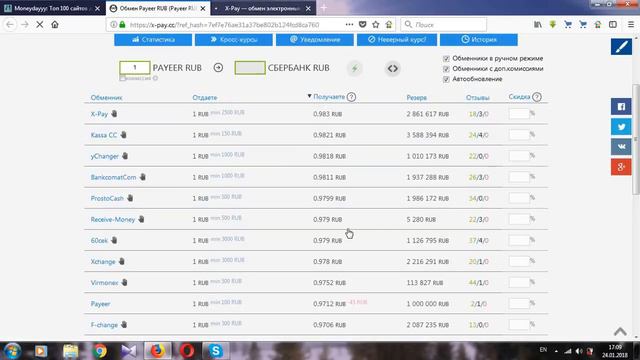This screenshot has height=360, width=640.
Task: Open 60cek exchanger link
Action: click(x=99, y=241)
